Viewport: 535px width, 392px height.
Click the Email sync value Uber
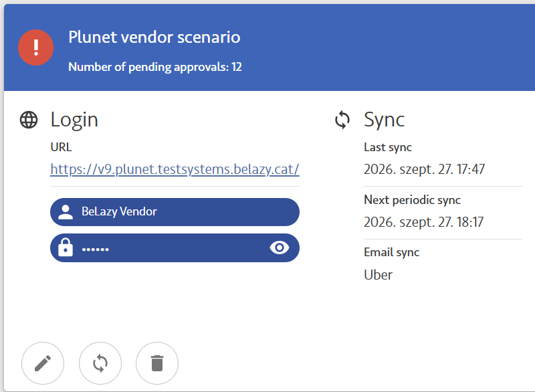[x=378, y=275]
